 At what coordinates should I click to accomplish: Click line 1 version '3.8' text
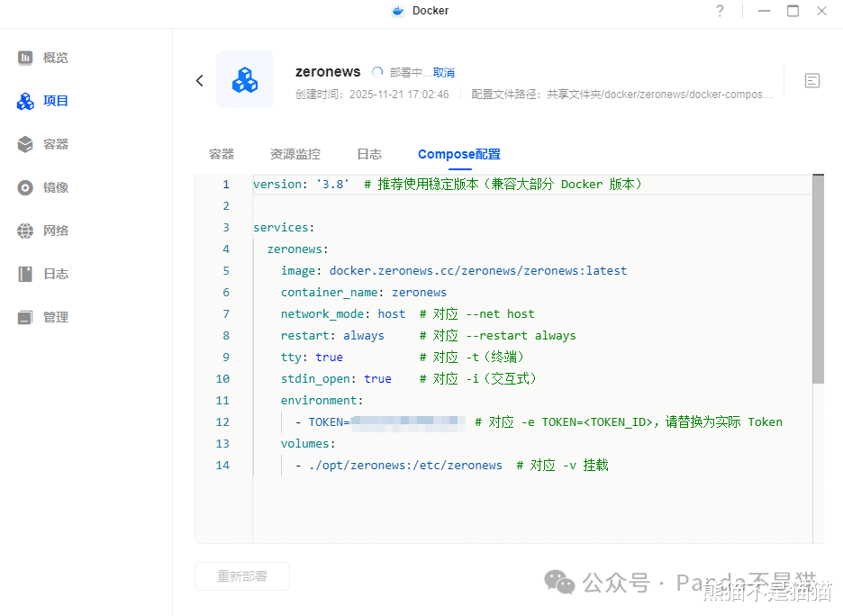(301, 185)
